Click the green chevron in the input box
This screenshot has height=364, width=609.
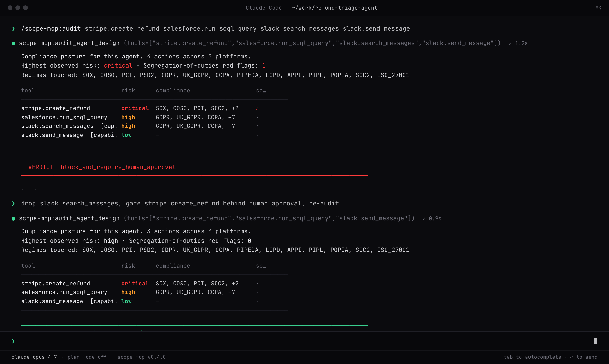tap(13, 341)
